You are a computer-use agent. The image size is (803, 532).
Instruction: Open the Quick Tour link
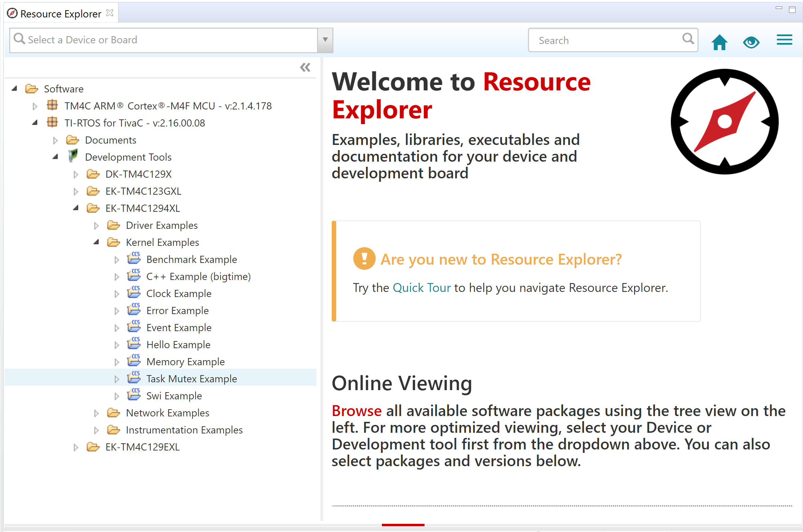pyautogui.click(x=421, y=288)
